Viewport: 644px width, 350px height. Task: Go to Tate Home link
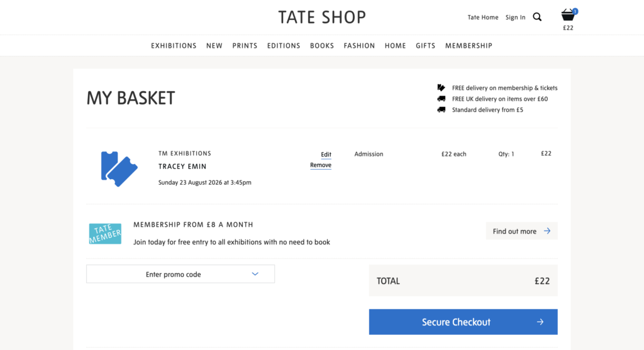click(x=483, y=17)
